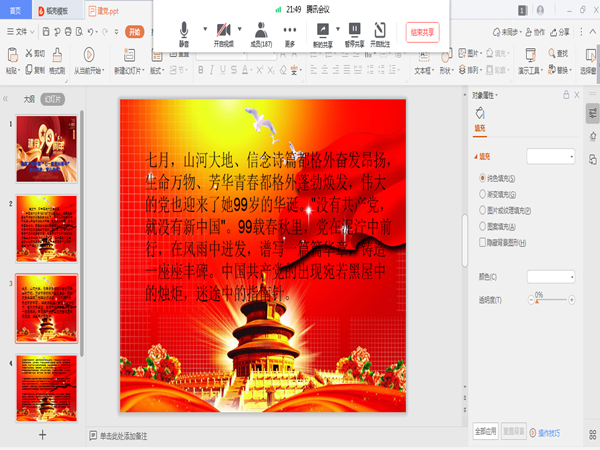Open the File menu
Viewport: 600px width, 450px height.
pyautogui.click(x=21, y=32)
